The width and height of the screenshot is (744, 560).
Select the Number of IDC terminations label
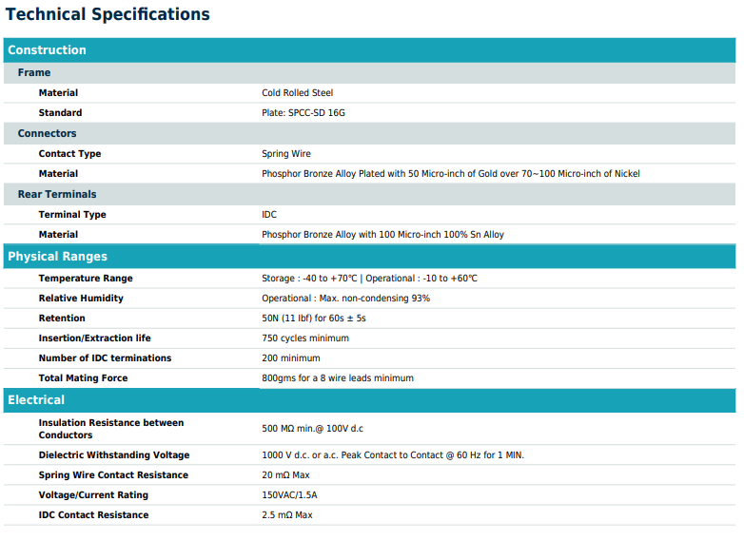click(105, 358)
